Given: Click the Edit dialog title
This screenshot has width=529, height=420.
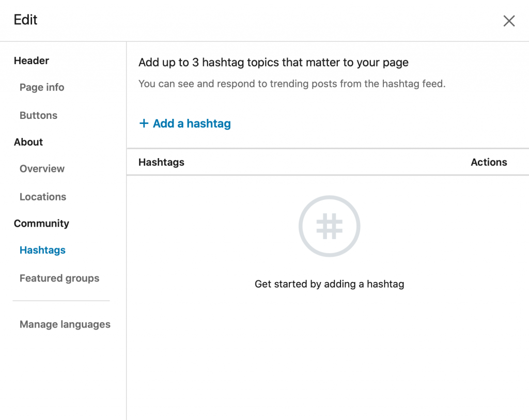Looking at the screenshot, I should (26, 20).
